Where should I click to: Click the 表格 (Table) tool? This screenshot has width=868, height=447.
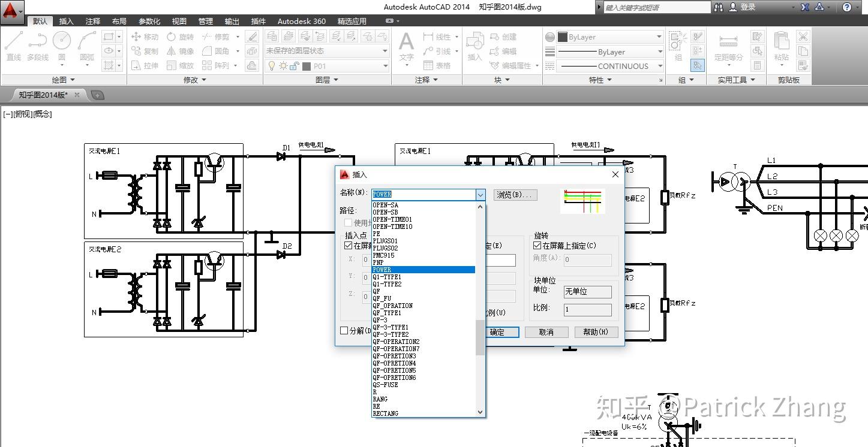pyautogui.click(x=437, y=65)
